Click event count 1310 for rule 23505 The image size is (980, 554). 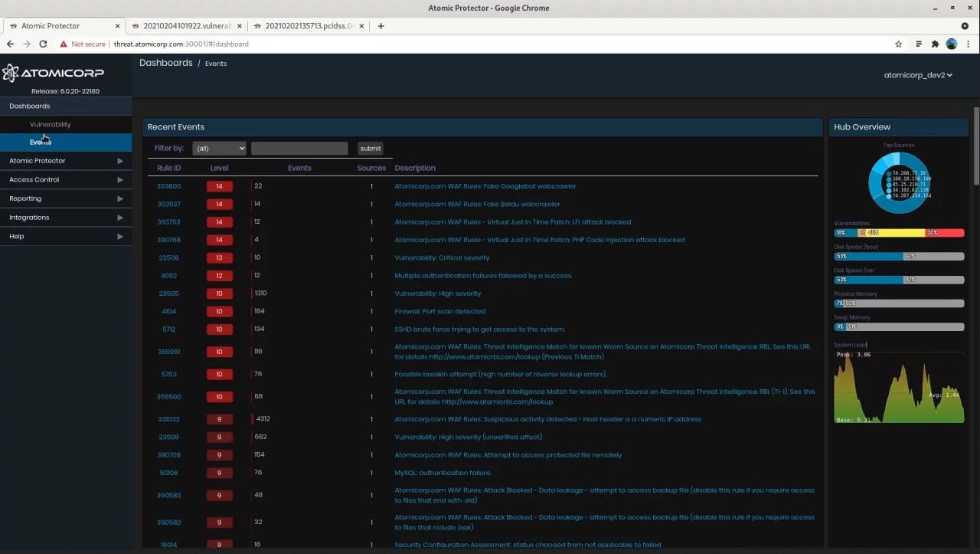pyautogui.click(x=261, y=293)
